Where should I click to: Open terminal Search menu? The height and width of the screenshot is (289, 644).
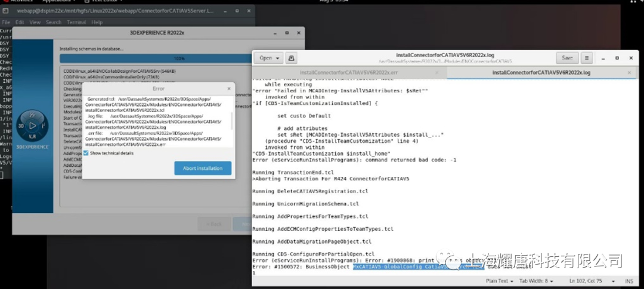[x=54, y=22]
